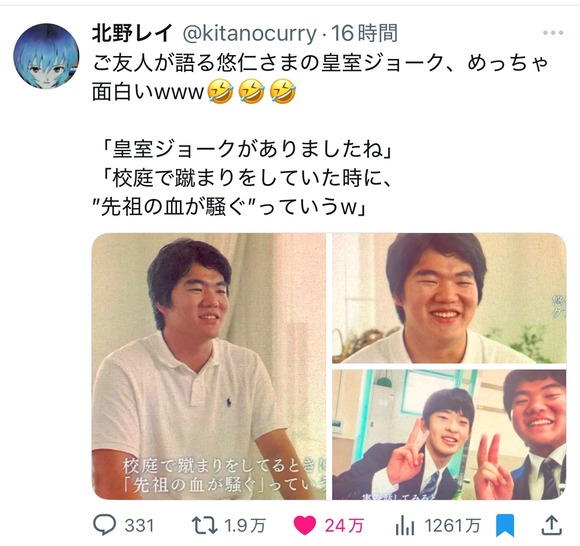The height and width of the screenshot is (546, 580).
Task: Open the large left photo of polo shirt
Action: click(209, 366)
